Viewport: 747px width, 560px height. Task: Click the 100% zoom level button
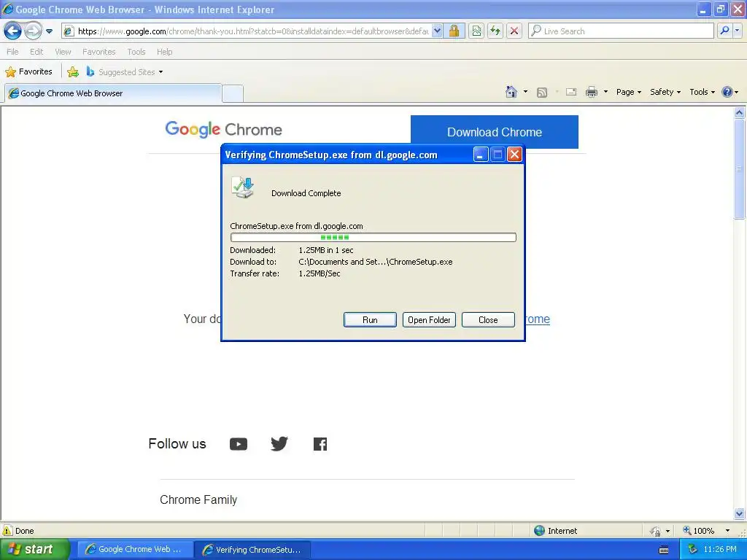point(698,531)
